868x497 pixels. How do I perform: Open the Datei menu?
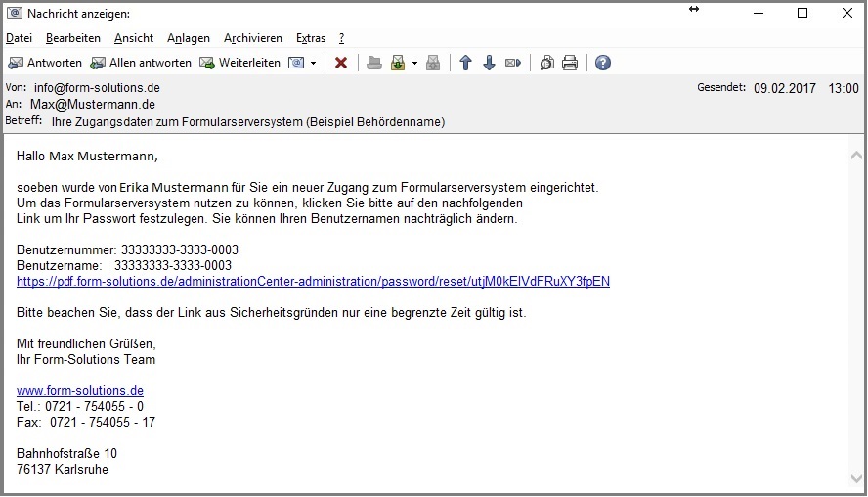point(19,38)
